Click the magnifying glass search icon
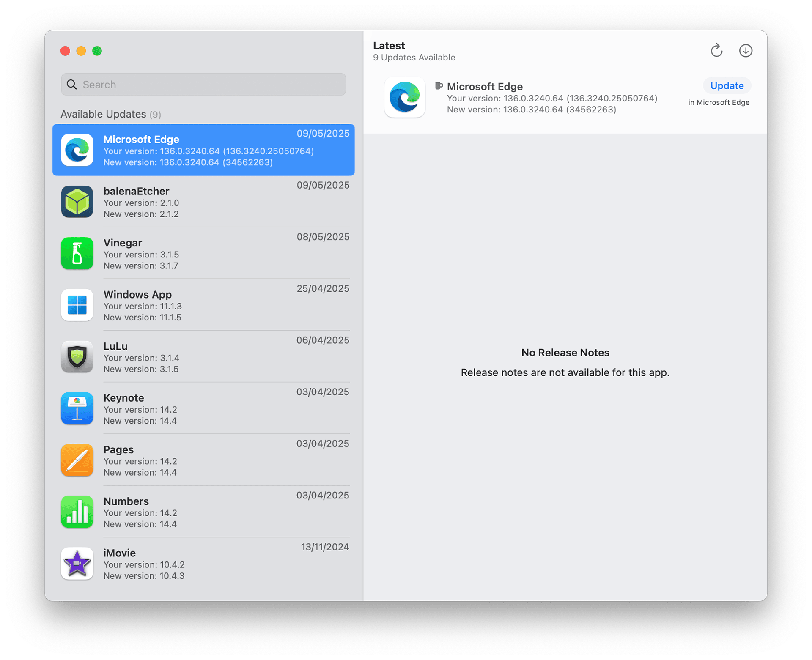 72,85
